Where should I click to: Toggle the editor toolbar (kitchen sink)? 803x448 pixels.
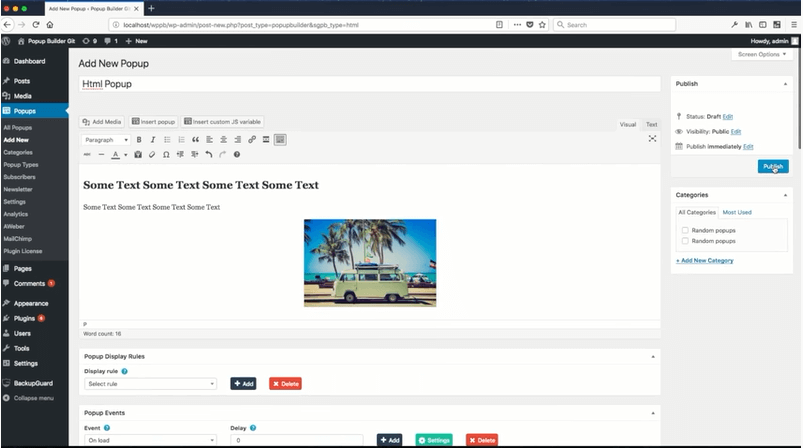tap(280, 140)
